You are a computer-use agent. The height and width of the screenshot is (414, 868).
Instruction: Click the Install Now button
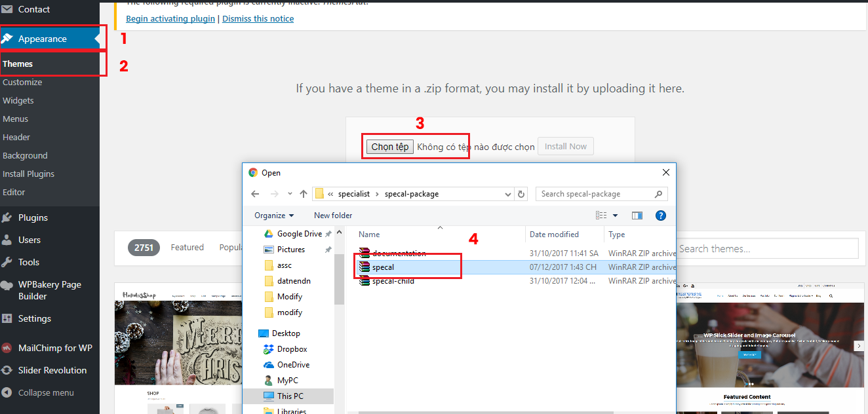click(x=565, y=146)
